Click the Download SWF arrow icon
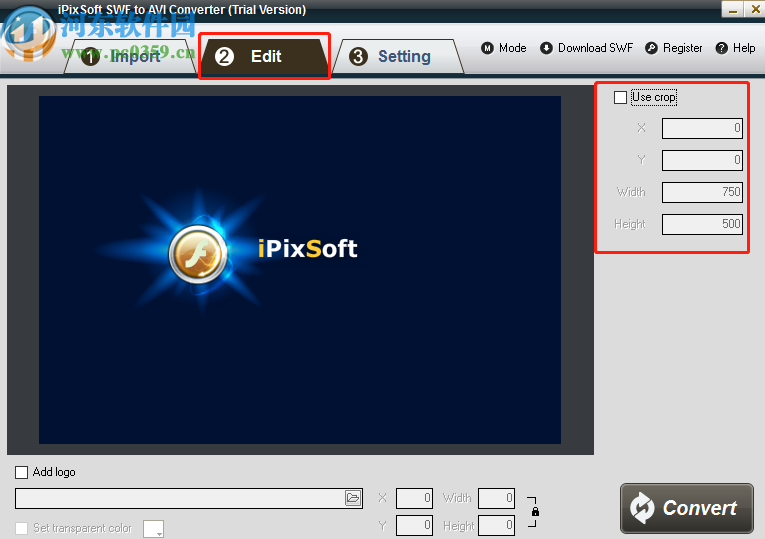The height and width of the screenshot is (539, 765). (546, 48)
